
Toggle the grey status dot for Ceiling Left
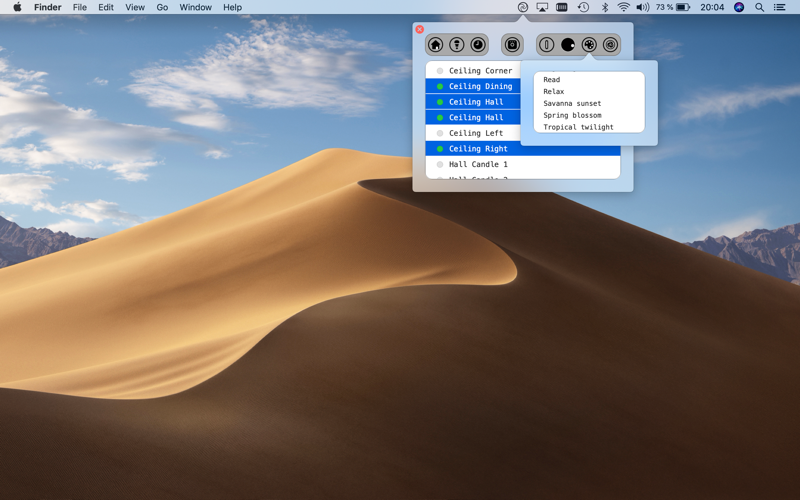coord(440,133)
